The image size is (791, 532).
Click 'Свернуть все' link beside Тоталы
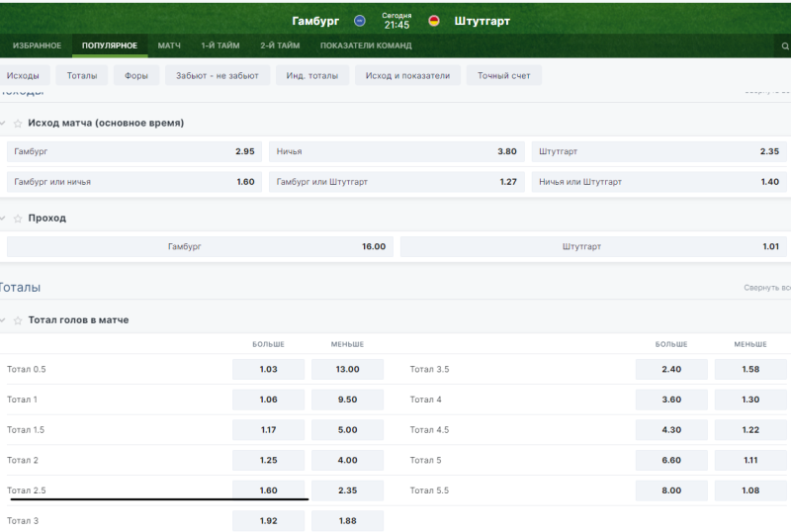(x=767, y=288)
